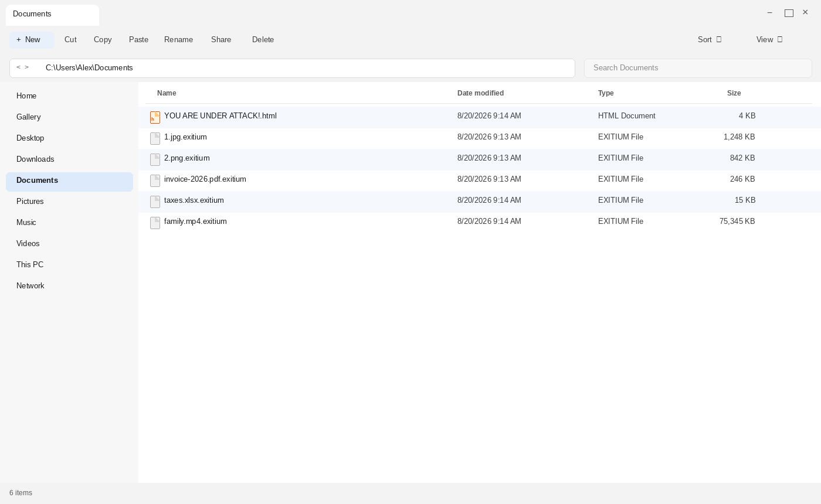Sort by the Type column header
821x504 pixels.
click(x=606, y=93)
